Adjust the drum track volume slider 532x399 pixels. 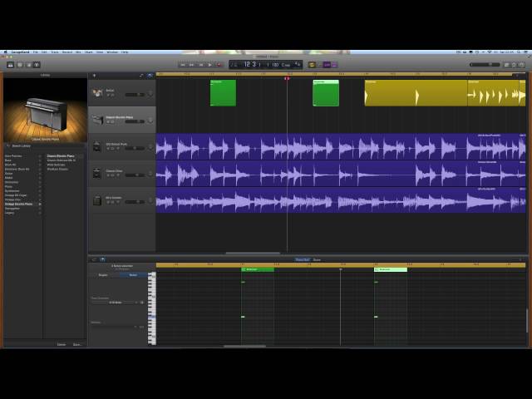(135, 95)
